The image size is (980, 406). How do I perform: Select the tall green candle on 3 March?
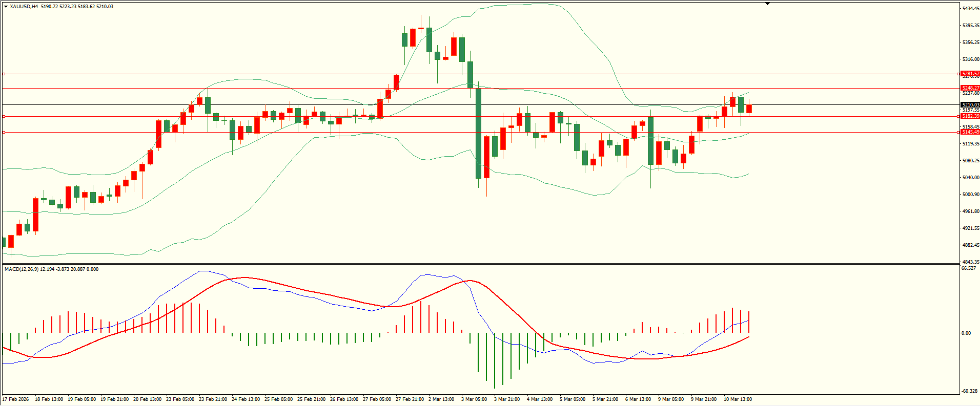(x=478, y=133)
